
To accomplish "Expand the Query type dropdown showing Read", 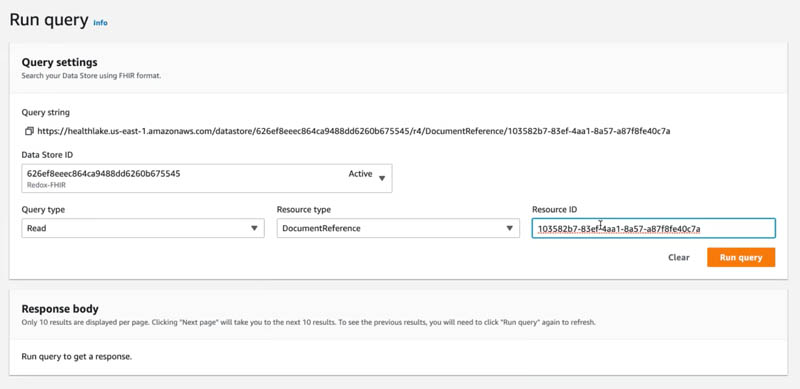I will (143, 228).
